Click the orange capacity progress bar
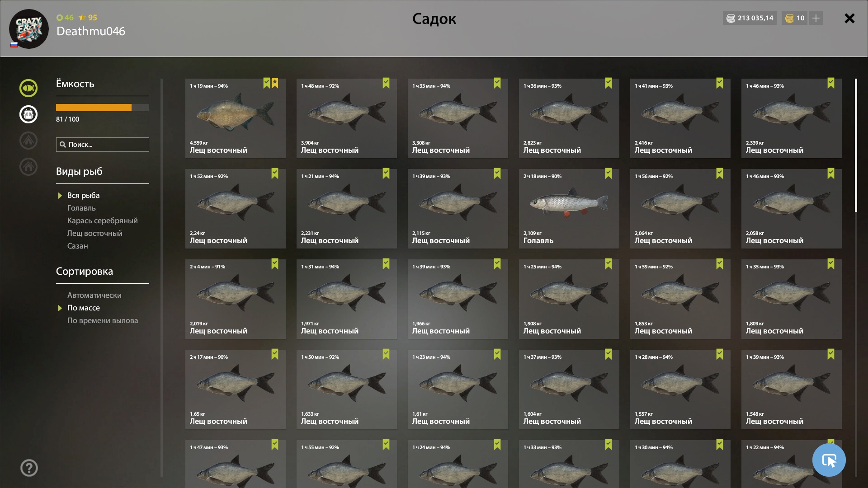The image size is (868, 488). click(103, 108)
